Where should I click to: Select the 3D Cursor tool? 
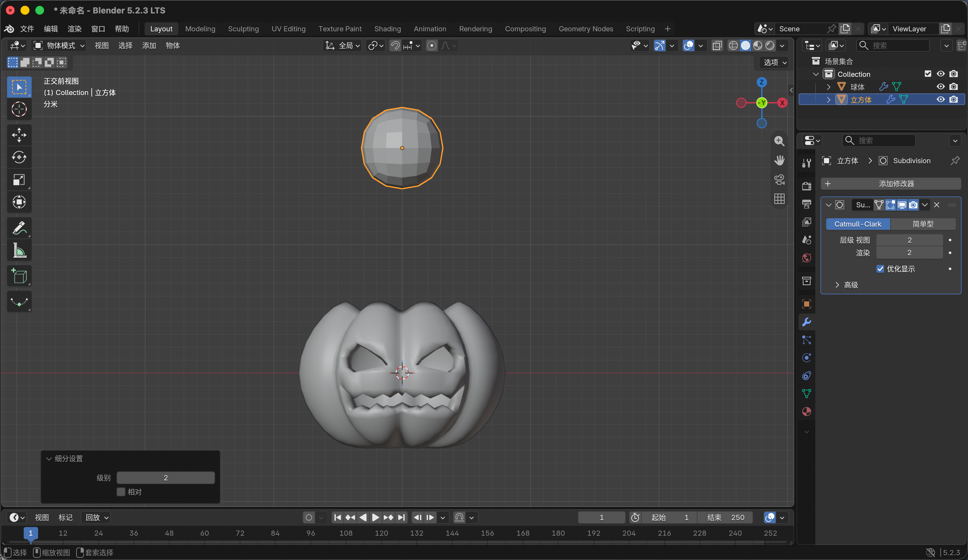point(19,109)
